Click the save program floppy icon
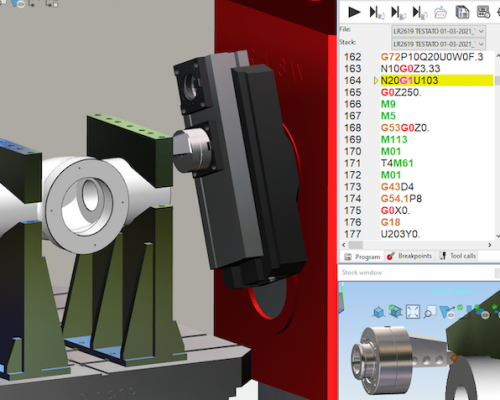Image resolution: width=500 pixels, height=400 pixels. (462, 12)
